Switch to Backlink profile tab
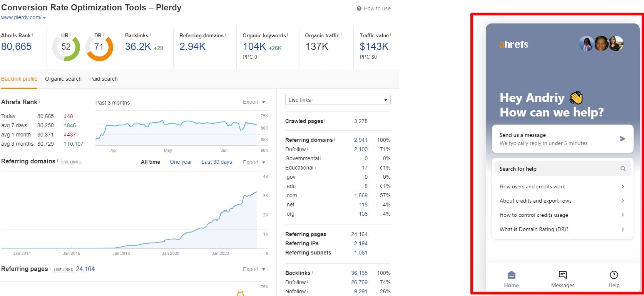The height and width of the screenshot is (296, 644). (19, 79)
